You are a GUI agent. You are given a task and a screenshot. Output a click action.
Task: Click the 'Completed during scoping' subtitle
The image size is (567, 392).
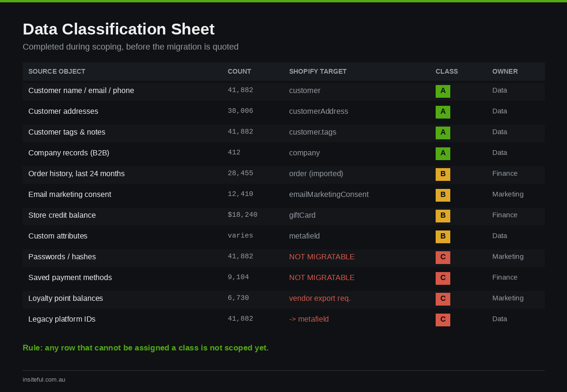pos(130,47)
